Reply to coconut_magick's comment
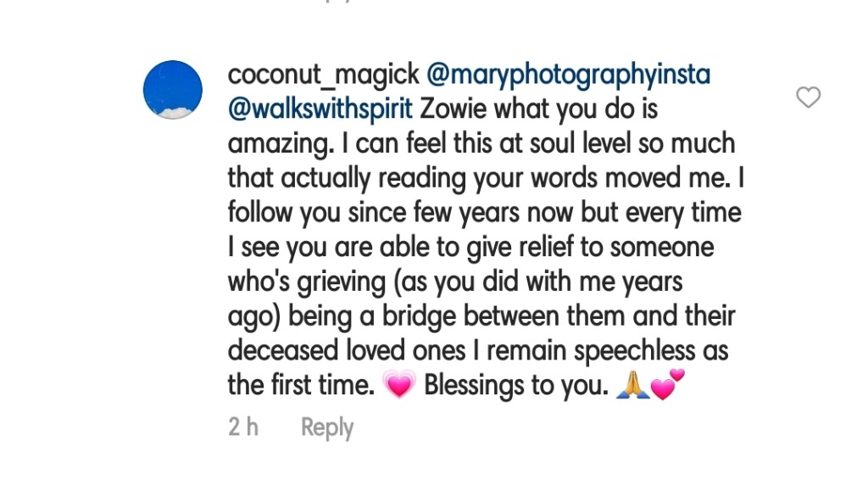Screen dimensions: 868x486 (x=327, y=427)
